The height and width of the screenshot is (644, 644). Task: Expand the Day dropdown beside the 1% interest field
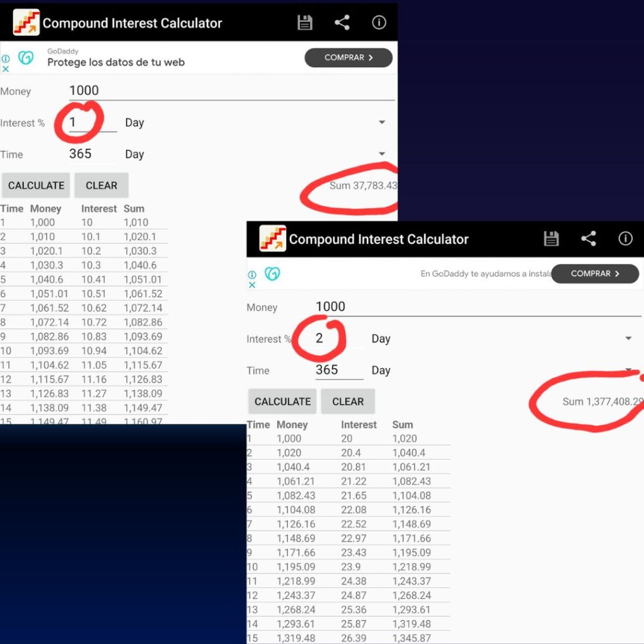pos(382,123)
